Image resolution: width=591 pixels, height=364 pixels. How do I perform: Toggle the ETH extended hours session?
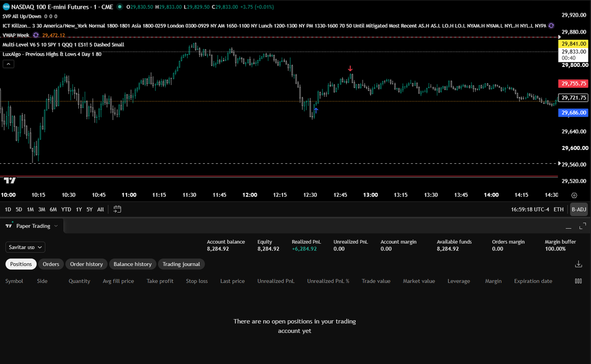point(558,209)
